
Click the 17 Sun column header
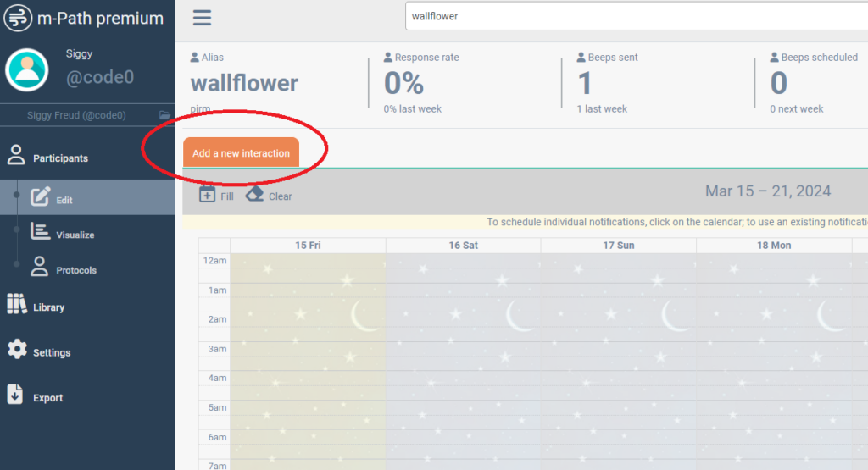coord(618,245)
